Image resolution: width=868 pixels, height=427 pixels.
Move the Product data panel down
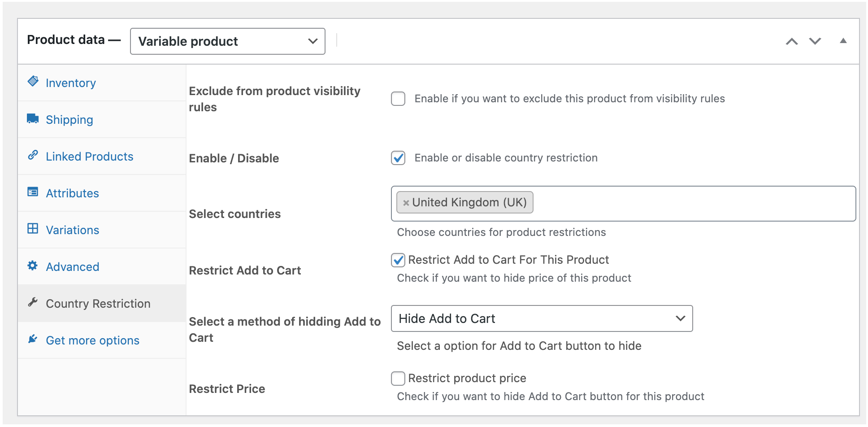pos(815,41)
